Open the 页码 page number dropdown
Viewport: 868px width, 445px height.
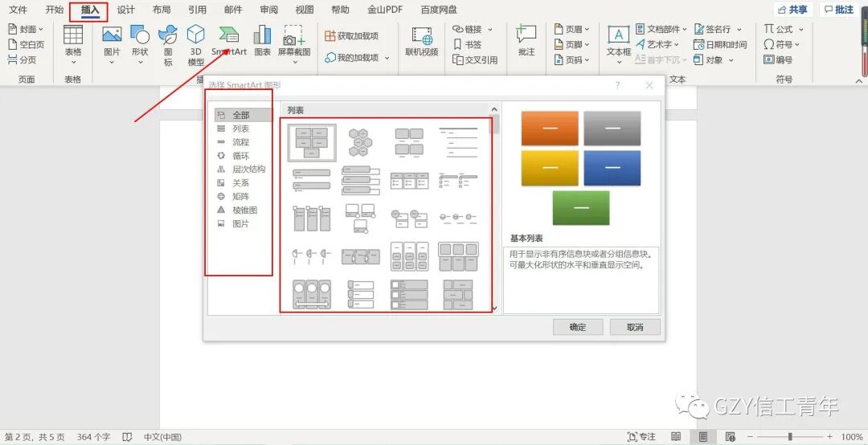click(572, 59)
